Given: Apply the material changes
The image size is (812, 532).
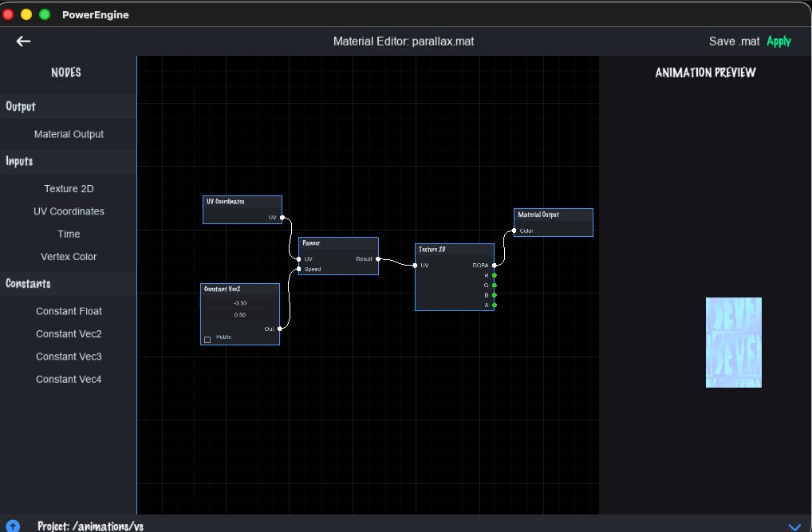Looking at the screenshot, I should [x=778, y=41].
